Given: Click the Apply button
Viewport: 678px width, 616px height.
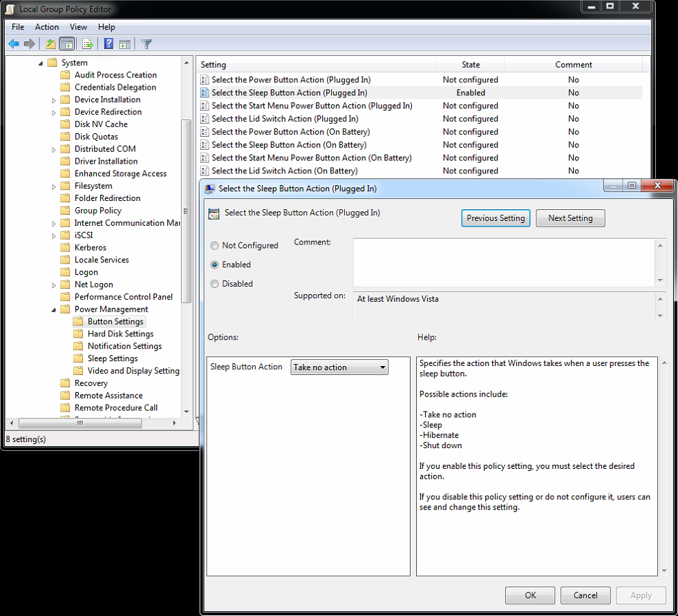Looking at the screenshot, I should [641, 595].
